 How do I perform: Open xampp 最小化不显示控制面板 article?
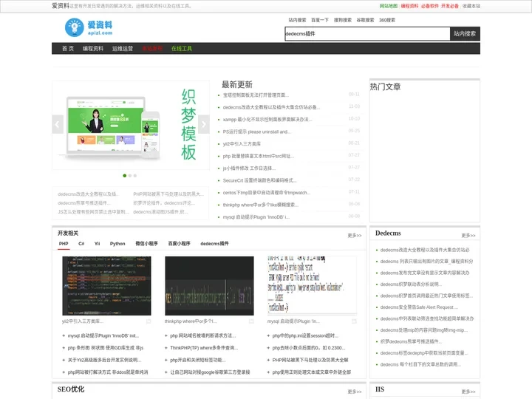267,120
